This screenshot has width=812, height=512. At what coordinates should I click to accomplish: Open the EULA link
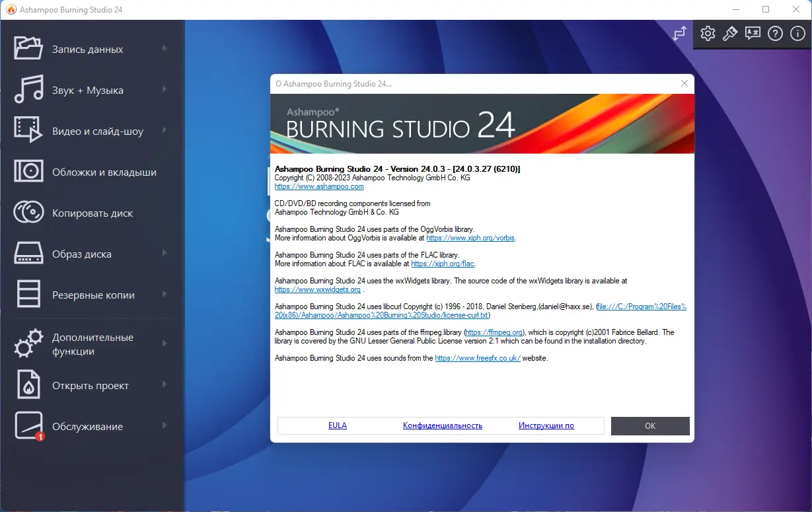pos(337,425)
